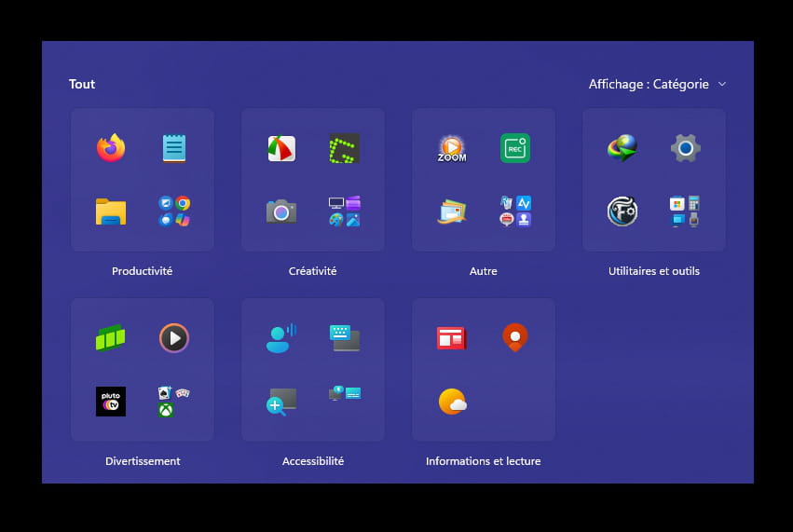
Task: Start the Magnifier accessibility tool
Action: pyautogui.click(x=281, y=402)
